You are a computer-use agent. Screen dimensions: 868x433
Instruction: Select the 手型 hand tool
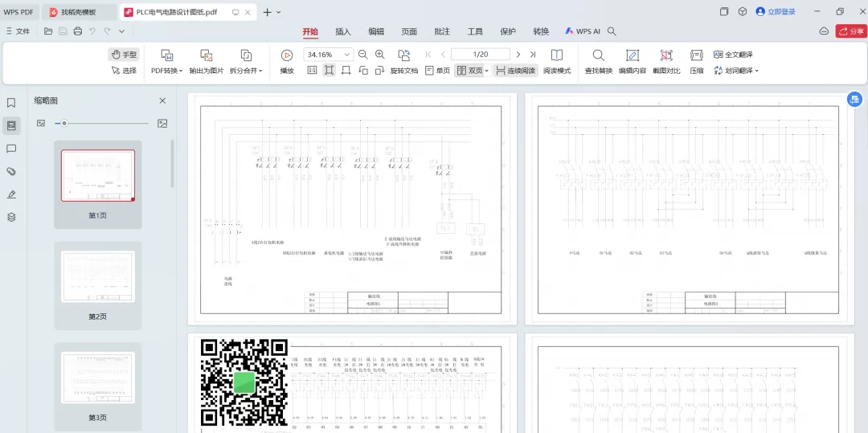[124, 55]
